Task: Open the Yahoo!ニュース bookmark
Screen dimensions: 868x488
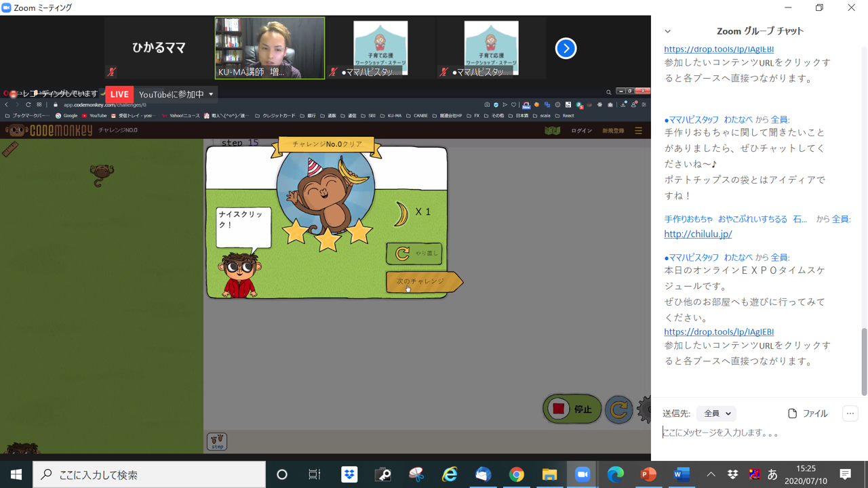Action: (180, 116)
